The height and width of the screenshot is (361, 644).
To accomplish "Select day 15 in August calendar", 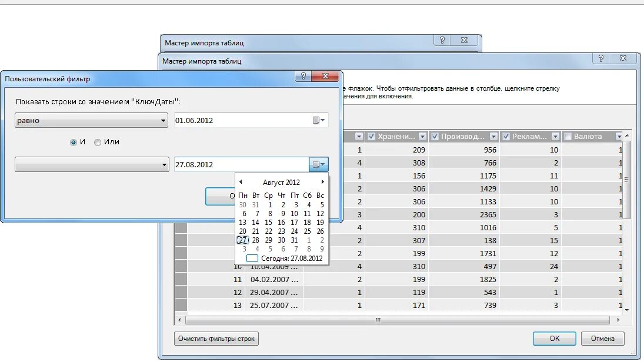I will tap(268, 223).
